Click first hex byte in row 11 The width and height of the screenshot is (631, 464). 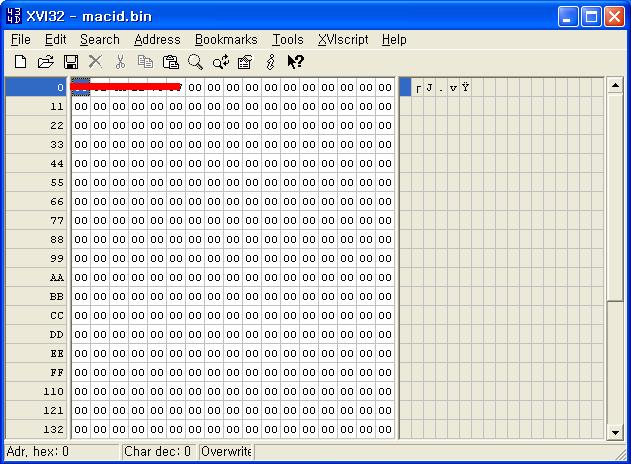click(81, 106)
